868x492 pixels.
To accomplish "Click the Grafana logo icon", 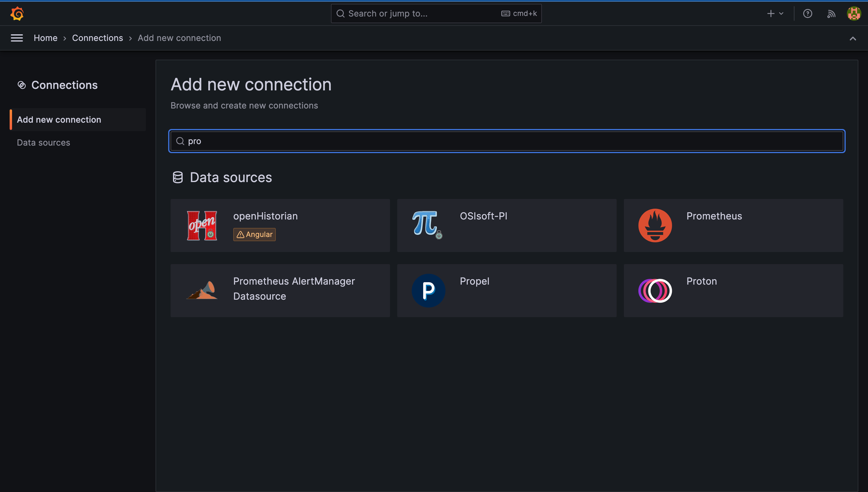I will click(17, 13).
